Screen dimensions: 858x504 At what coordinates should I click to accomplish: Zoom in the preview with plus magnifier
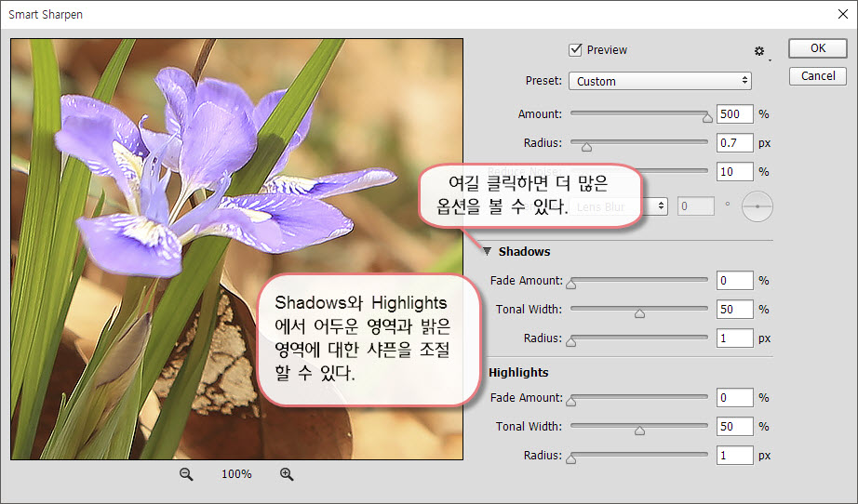point(287,474)
